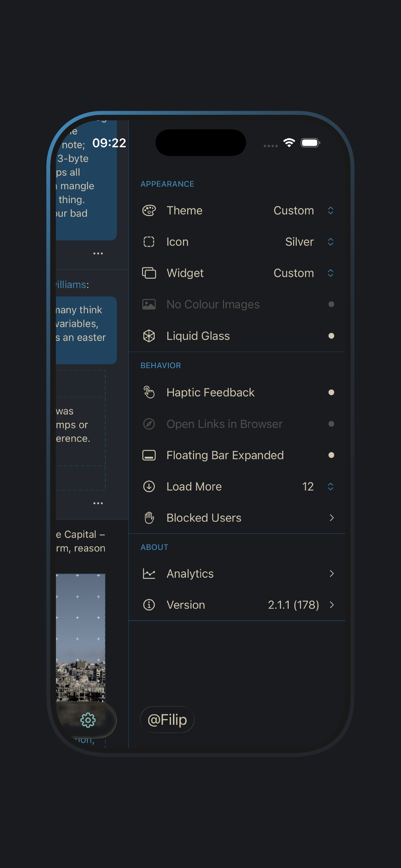Tap the Analytics chart icon
The width and height of the screenshot is (401, 868).
(149, 574)
